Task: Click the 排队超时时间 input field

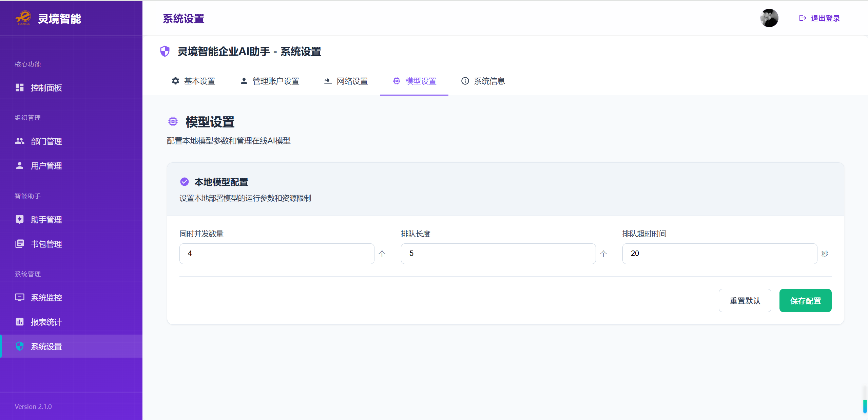Action: pyautogui.click(x=719, y=254)
